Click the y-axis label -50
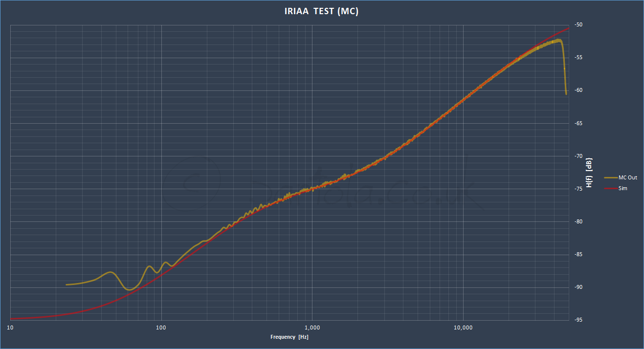Image resolution: width=644 pixels, height=349 pixels. tap(578, 25)
